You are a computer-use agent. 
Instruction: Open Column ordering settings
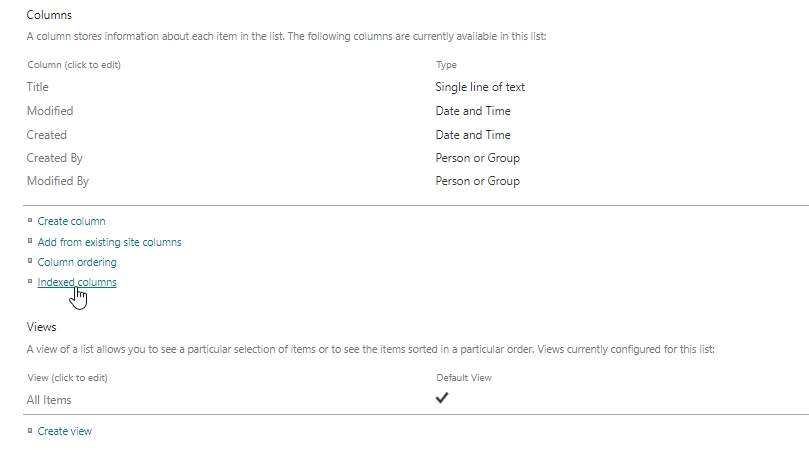77,262
